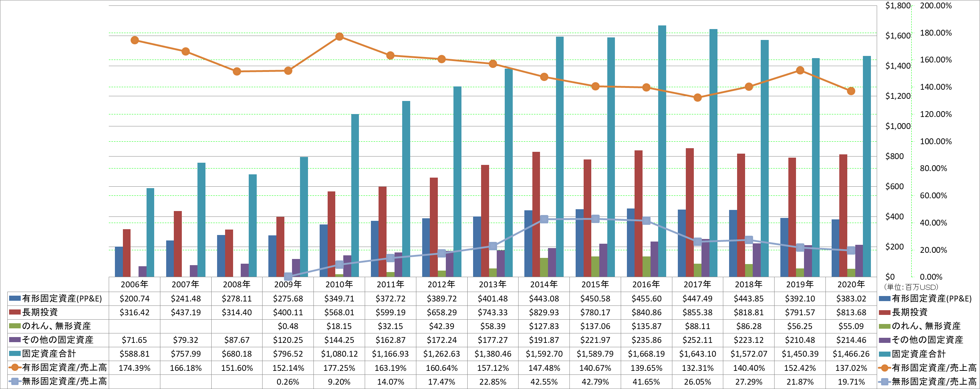Select the $0 axis label
This screenshot has width=980, height=389.
point(890,277)
